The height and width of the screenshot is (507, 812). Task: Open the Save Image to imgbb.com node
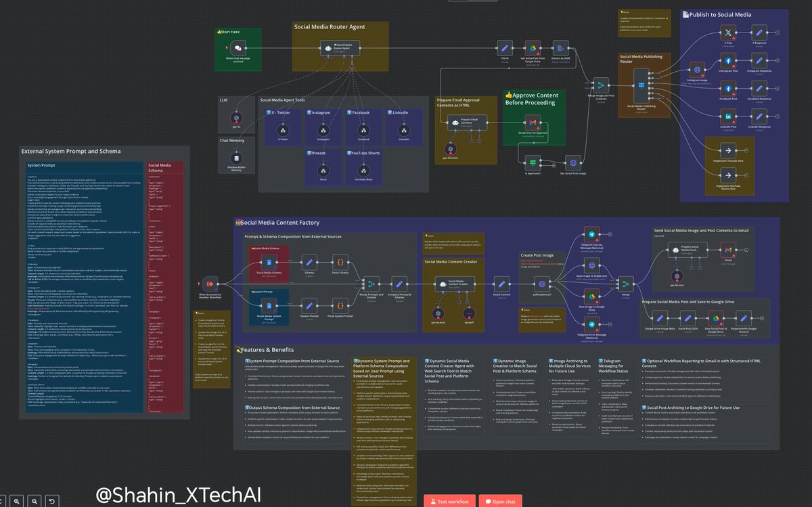592,265
